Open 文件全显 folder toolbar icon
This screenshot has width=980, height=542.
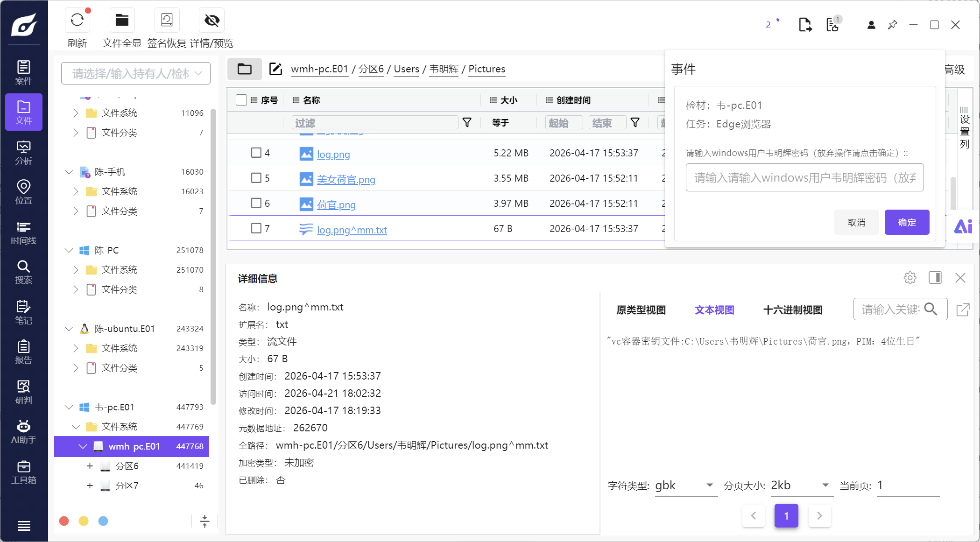[x=122, y=20]
